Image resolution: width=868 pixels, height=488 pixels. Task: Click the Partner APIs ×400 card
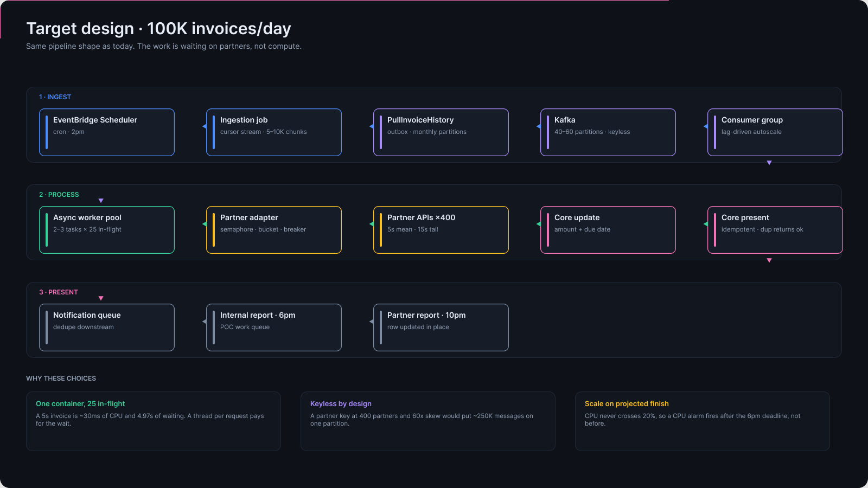click(441, 230)
